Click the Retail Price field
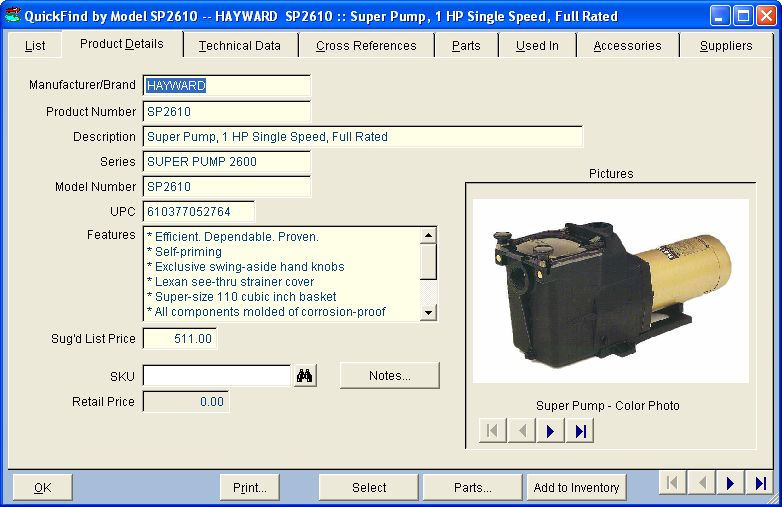Image resolution: width=782 pixels, height=507 pixels. pos(186,402)
